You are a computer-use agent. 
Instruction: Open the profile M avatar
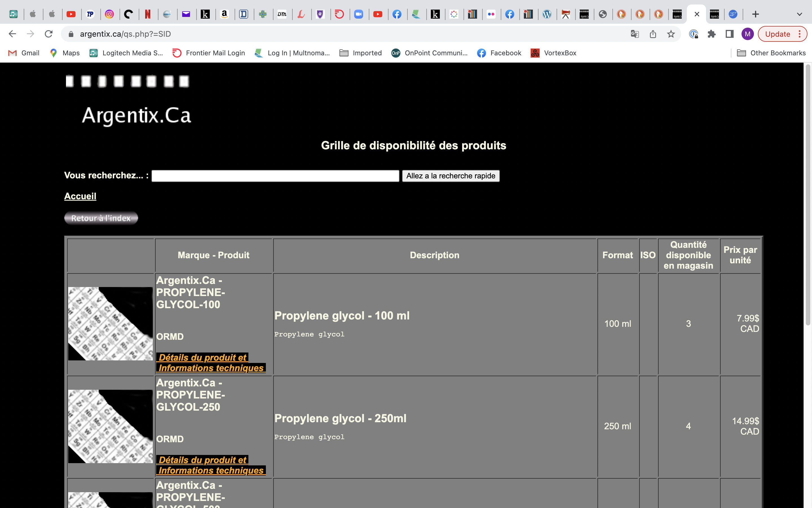point(748,34)
